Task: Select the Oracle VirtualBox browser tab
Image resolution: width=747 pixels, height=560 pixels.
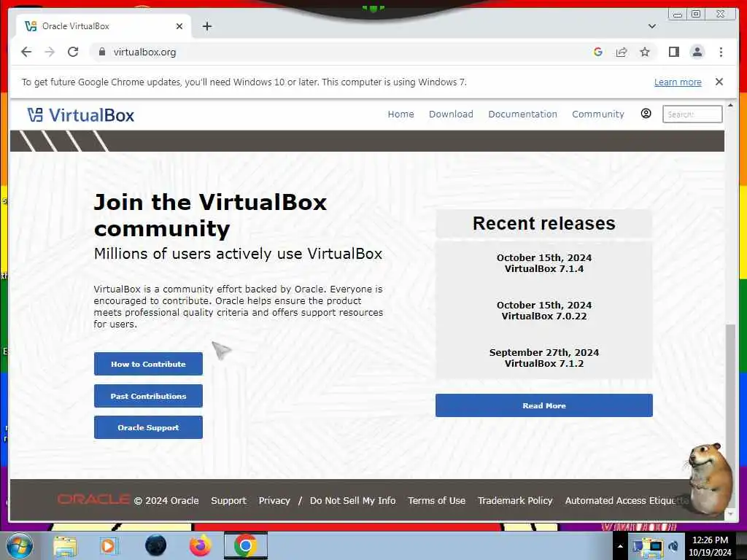Action: click(102, 26)
